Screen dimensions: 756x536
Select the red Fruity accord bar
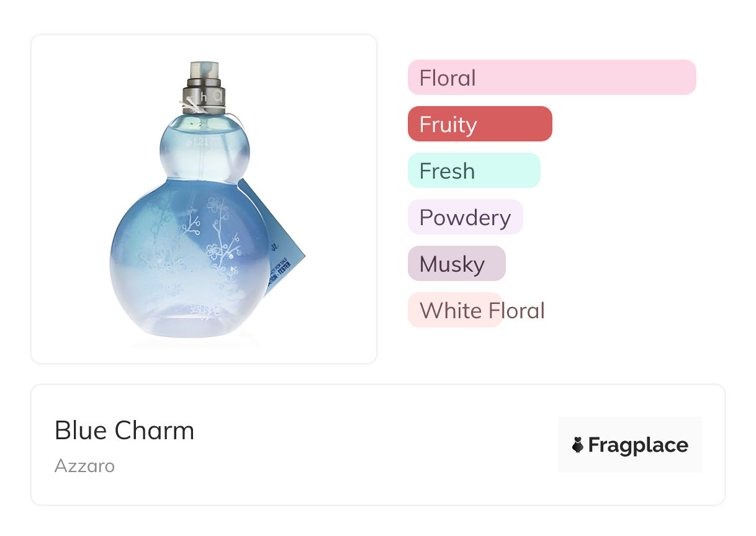pyautogui.click(x=479, y=124)
